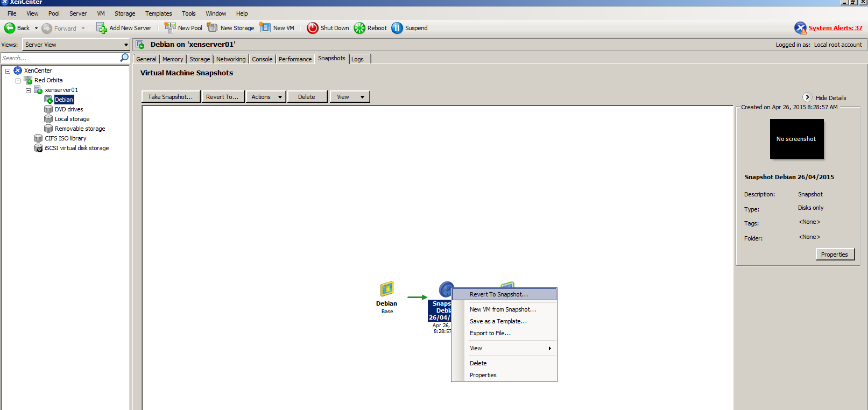Click the Add New Server icon
The image size is (868, 410).
click(101, 28)
